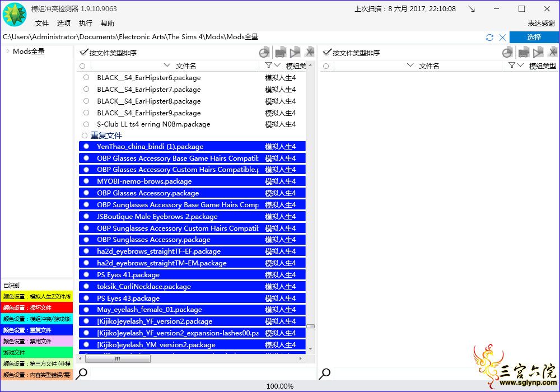Click the blue 选择 button

pos(534,37)
